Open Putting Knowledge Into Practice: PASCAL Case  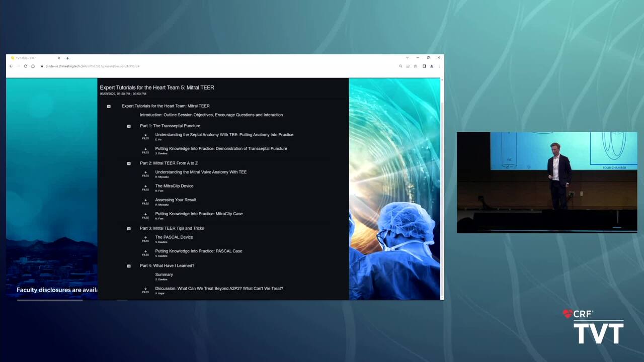(x=198, y=251)
